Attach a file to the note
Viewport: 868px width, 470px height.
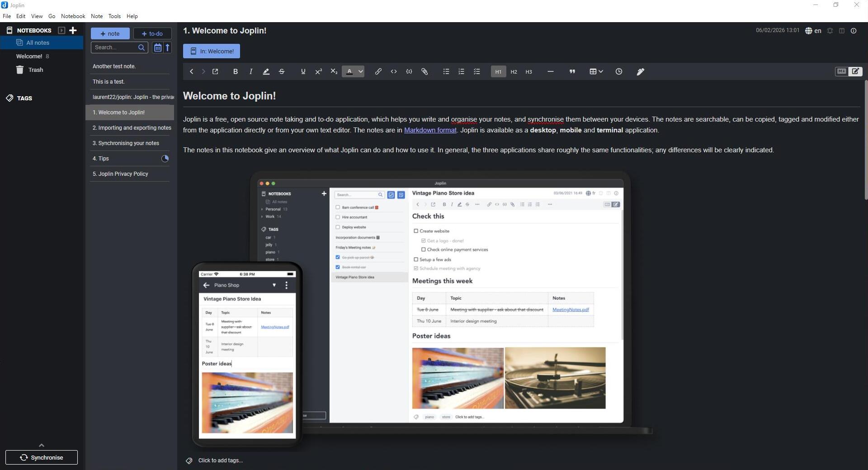pos(425,71)
